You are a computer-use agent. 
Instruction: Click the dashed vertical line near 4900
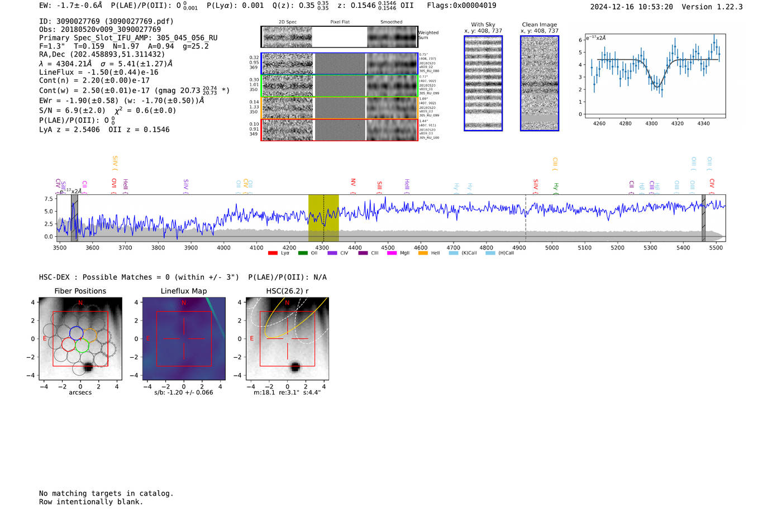coord(526,218)
